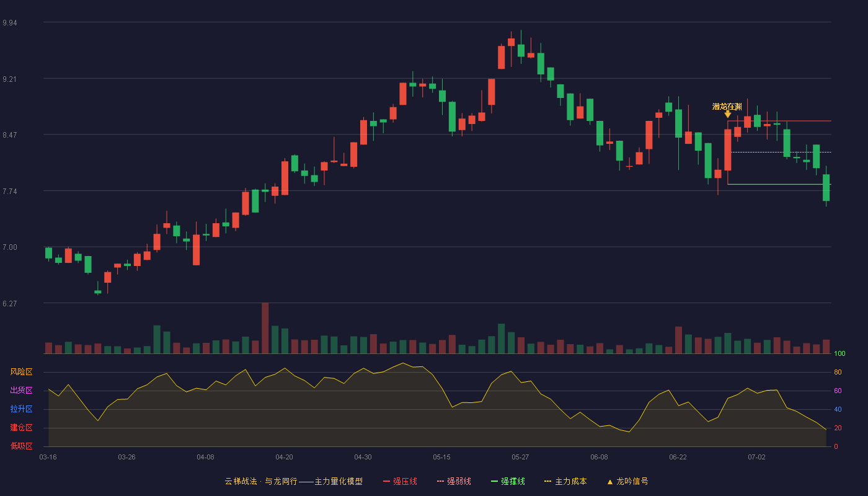Click the 潜龙在渊 annotation label
The width and height of the screenshot is (868, 496).
tap(727, 107)
